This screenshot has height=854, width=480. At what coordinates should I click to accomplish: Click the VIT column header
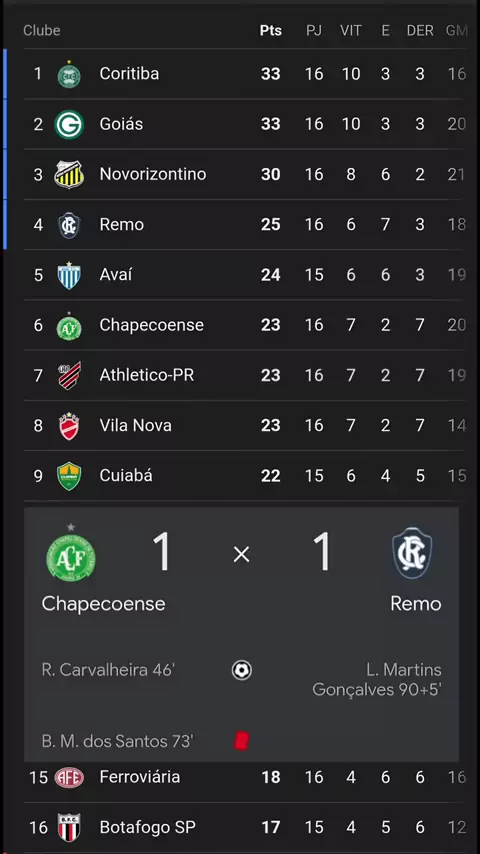point(351,30)
